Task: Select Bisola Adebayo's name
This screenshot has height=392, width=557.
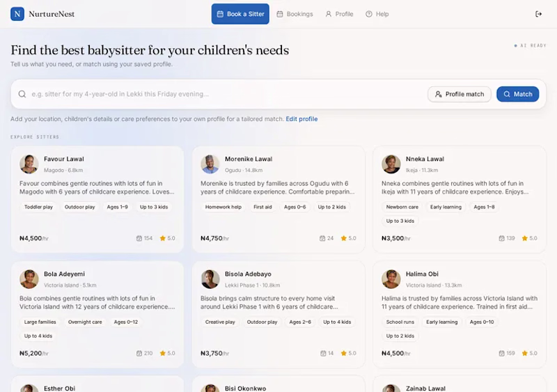Action: coord(248,274)
